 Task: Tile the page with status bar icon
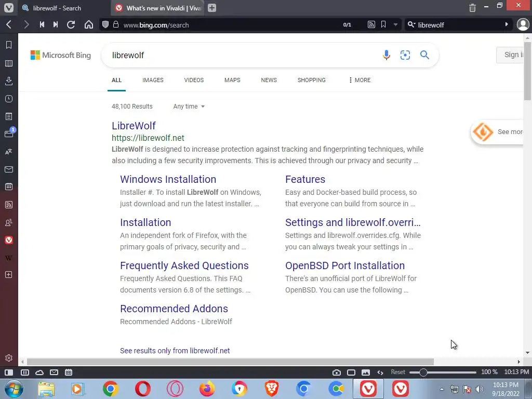[x=351, y=372]
